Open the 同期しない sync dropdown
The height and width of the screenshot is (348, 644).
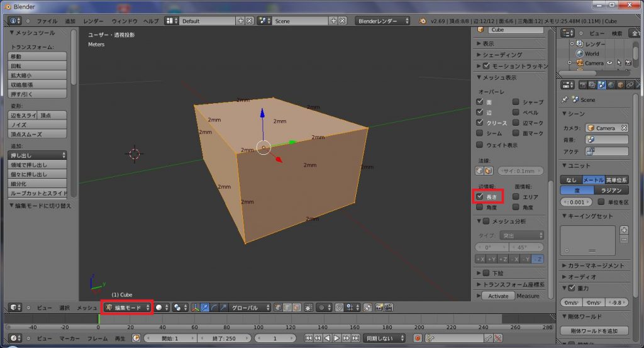(x=384, y=338)
